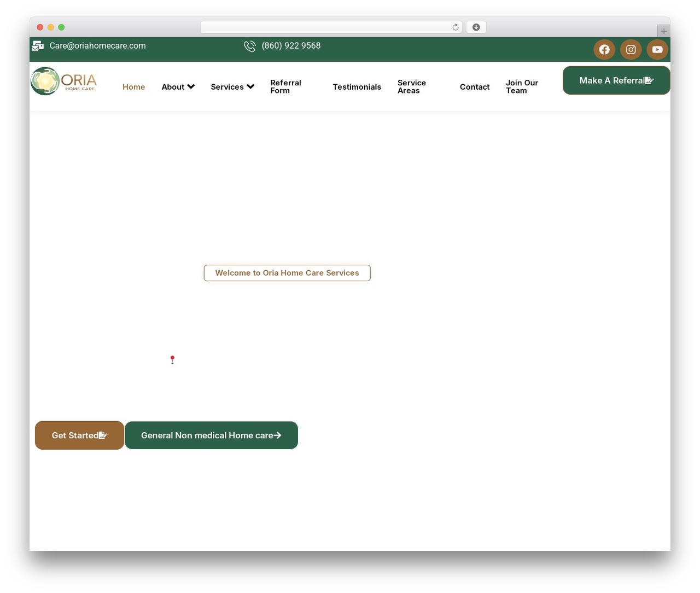Open browser downloads icon
The image size is (700, 593).
pyautogui.click(x=476, y=27)
